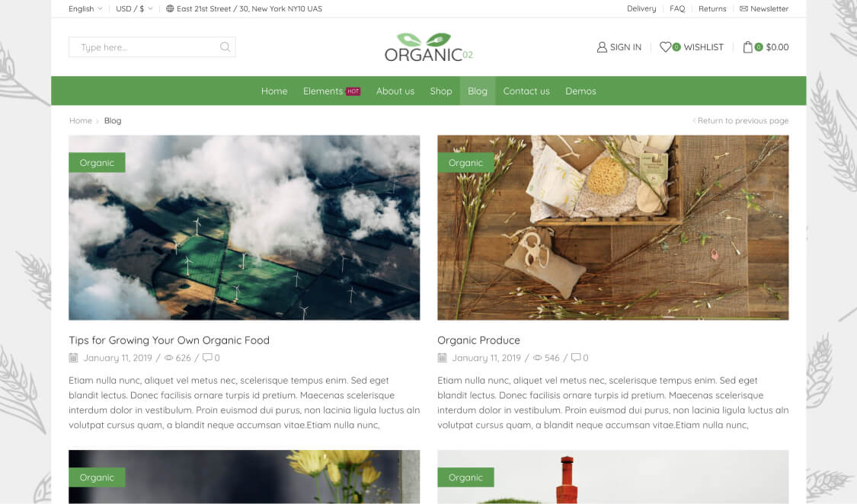Viewport: 857px width, 504px height.
Task: Open wishlist via heart icon
Action: click(x=665, y=47)
